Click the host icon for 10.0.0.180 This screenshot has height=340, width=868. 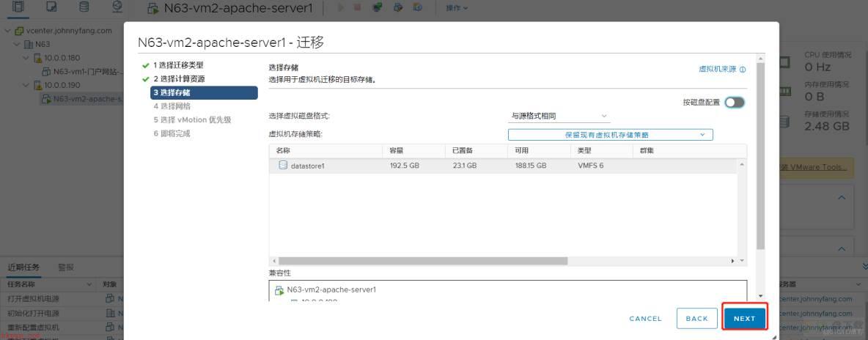pyautogui.click(x=38, y=58)
